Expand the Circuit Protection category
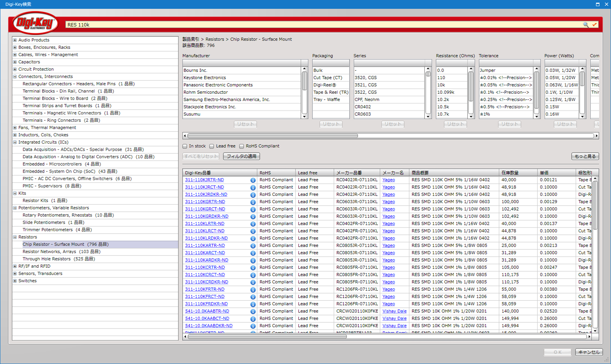This screenshot has height=364, width=611. point(15,69)
